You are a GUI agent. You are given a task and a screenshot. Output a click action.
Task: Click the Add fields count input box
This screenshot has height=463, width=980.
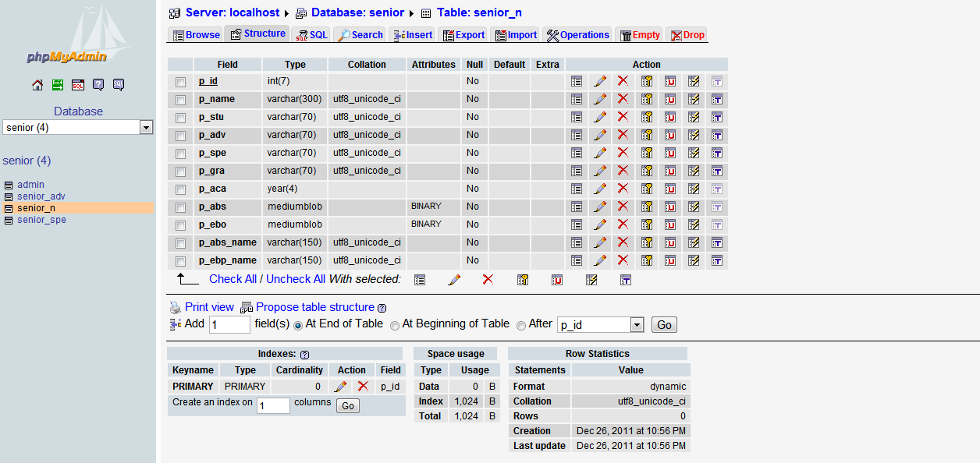(x=229, y=325)
